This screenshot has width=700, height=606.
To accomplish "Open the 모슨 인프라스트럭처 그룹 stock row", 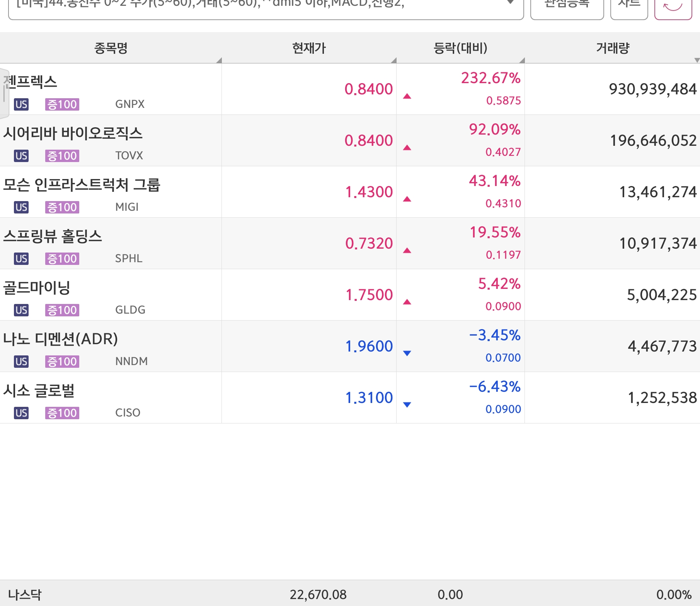I will click(x=350, y=192).
